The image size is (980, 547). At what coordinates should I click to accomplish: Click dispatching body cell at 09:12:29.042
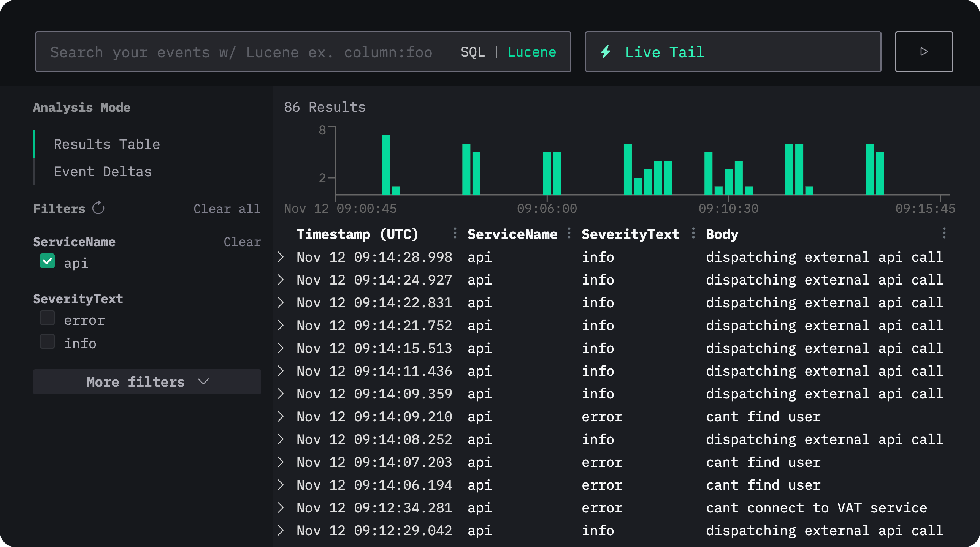tap(825, 531)
